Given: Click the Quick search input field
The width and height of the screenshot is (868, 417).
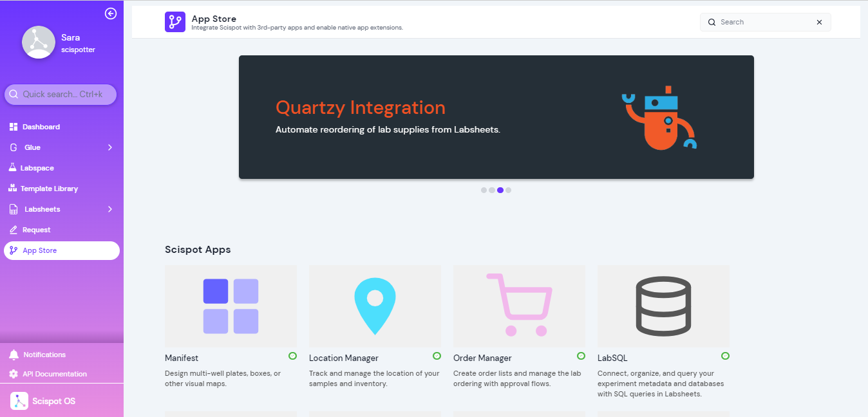Looking at the screenshot, I should 60,95.
